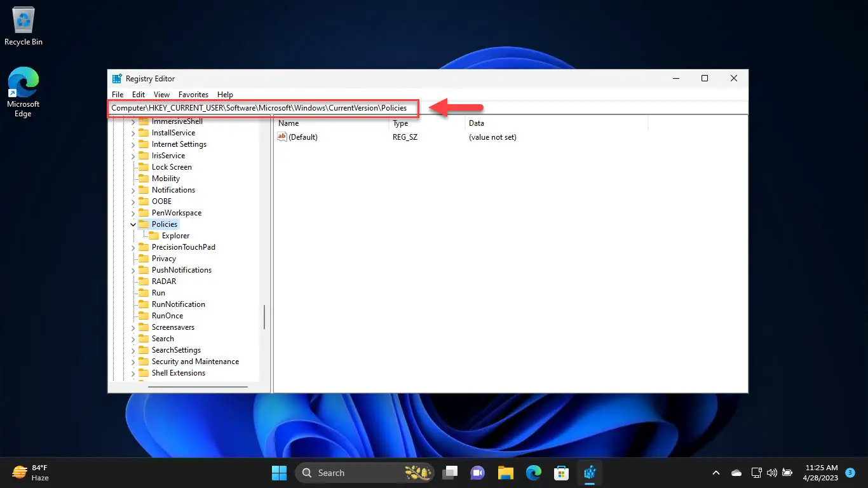Sort values by the Name column header
The image size is (868, 488).
tap(331, 123)
